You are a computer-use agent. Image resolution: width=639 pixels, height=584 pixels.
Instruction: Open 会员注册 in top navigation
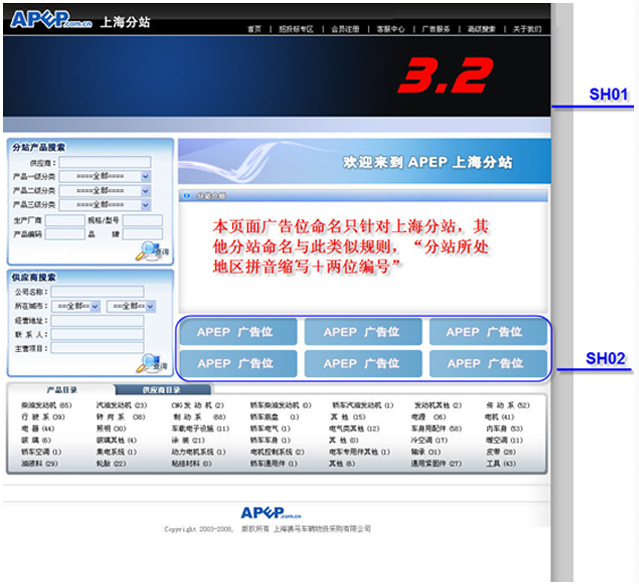[x=345, y=29]
